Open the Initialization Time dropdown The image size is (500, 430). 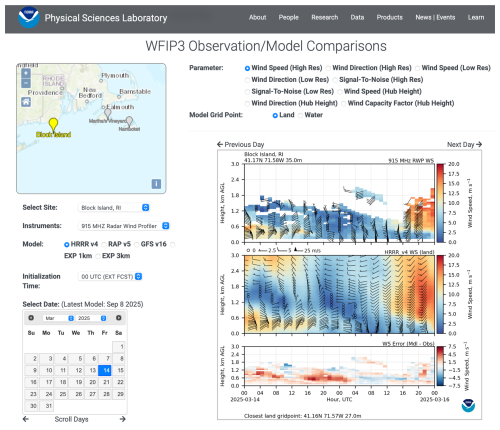[110, 276]
